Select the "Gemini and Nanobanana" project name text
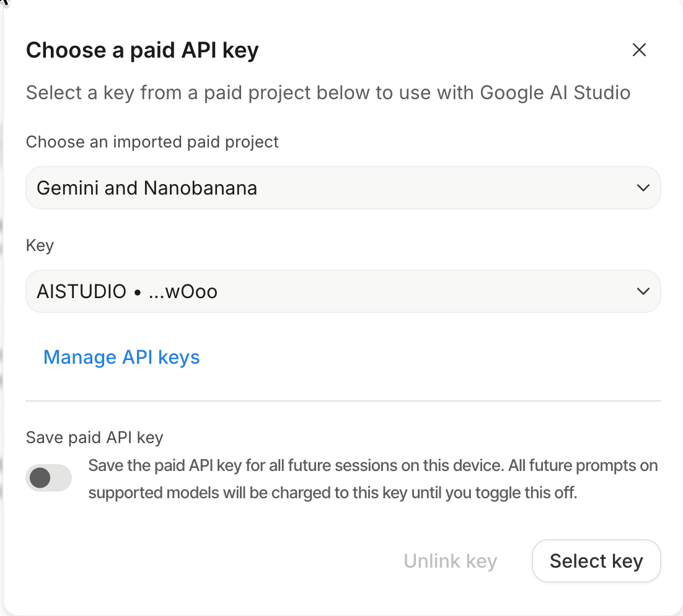Image resolution: width=683 pixels, height=616 pixels. pyautogui.click(x=147, y=188)
